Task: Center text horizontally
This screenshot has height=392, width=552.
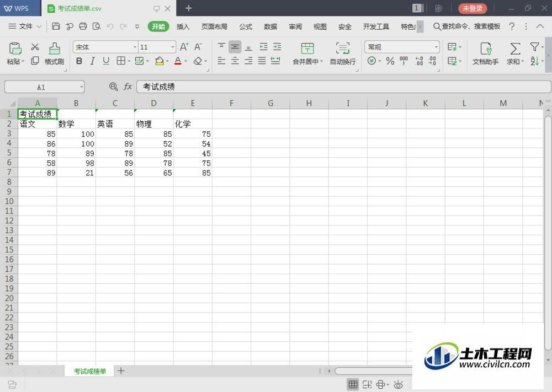Action: point(235,61)
